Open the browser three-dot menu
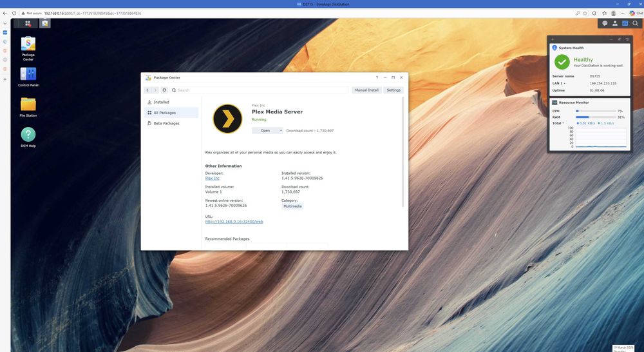644x352 pixels. coord(623,13)
